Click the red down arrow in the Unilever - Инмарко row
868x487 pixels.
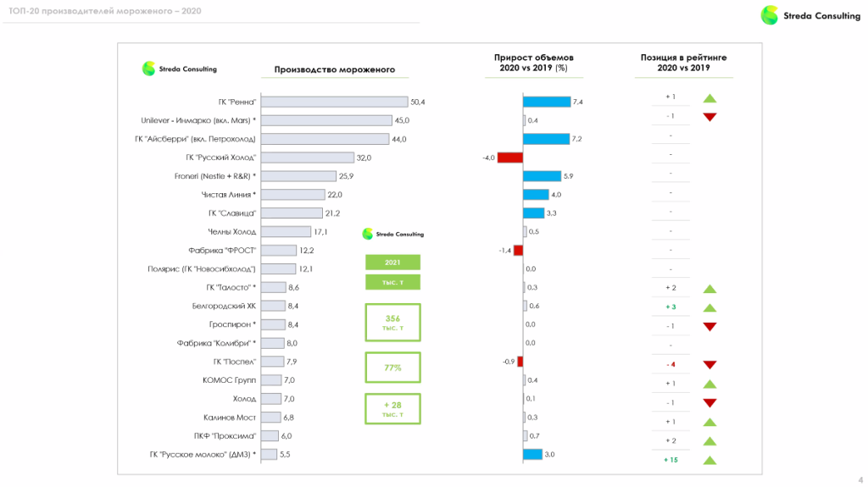point(709,117)
